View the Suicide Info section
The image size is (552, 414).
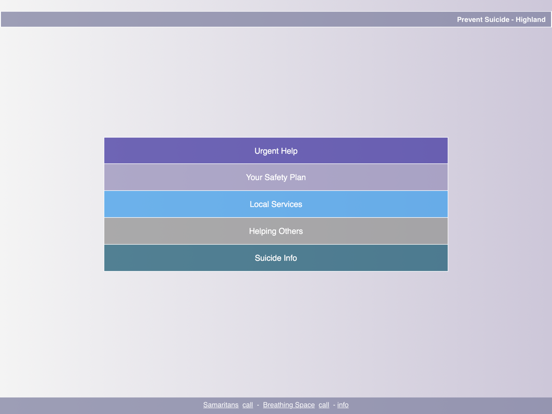coord(276,258)
